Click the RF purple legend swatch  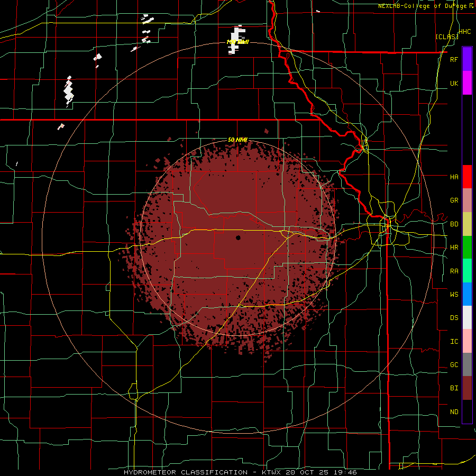(467, 59)
